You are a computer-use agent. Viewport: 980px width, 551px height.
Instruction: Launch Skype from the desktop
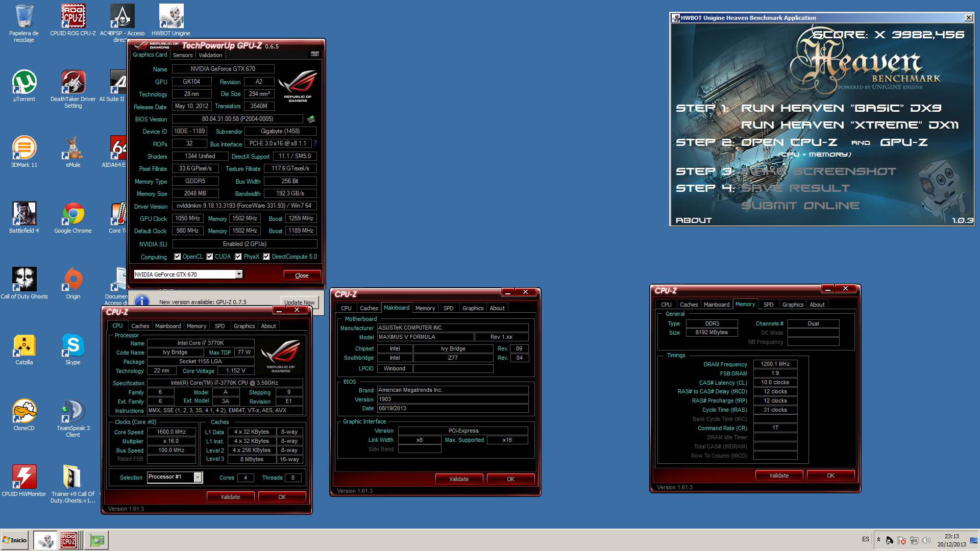[73, 349]
